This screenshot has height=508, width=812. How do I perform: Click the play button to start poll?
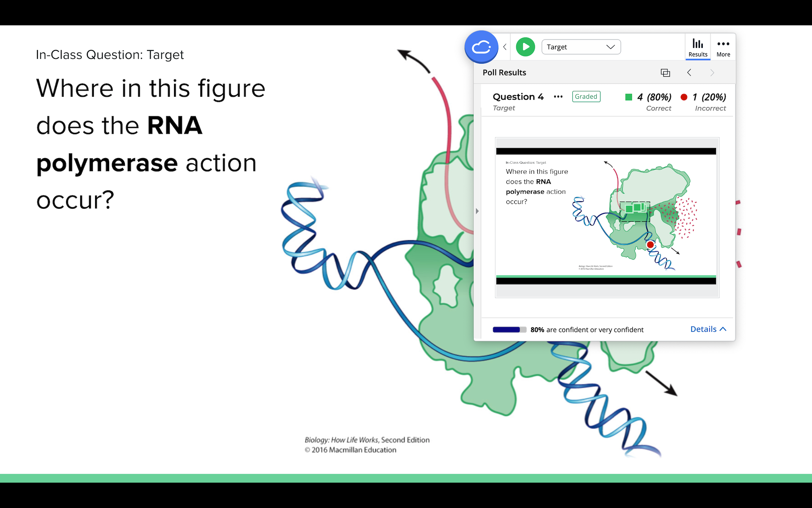click(x=524, y=47)
